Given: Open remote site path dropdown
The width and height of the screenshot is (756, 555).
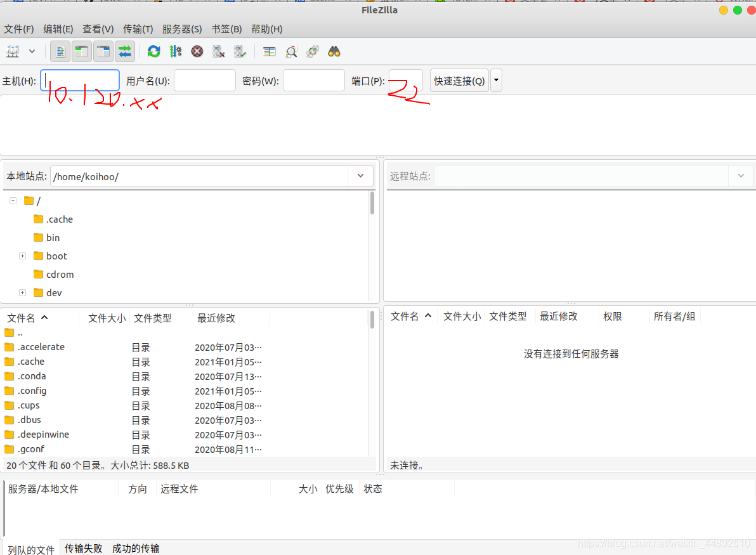Looking at the screenshot, I should (x=741, y=176).
